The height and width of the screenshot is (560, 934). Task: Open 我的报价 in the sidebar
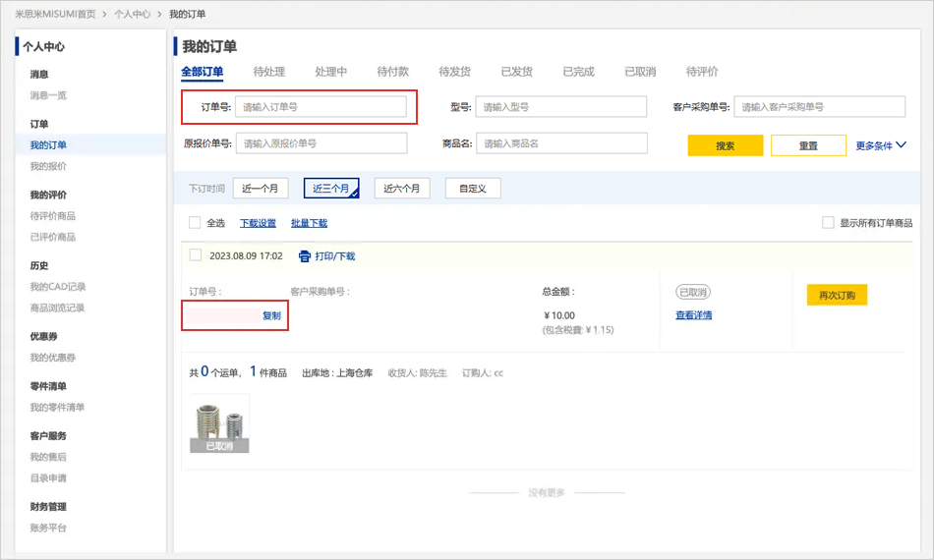[x=48, y=166]
